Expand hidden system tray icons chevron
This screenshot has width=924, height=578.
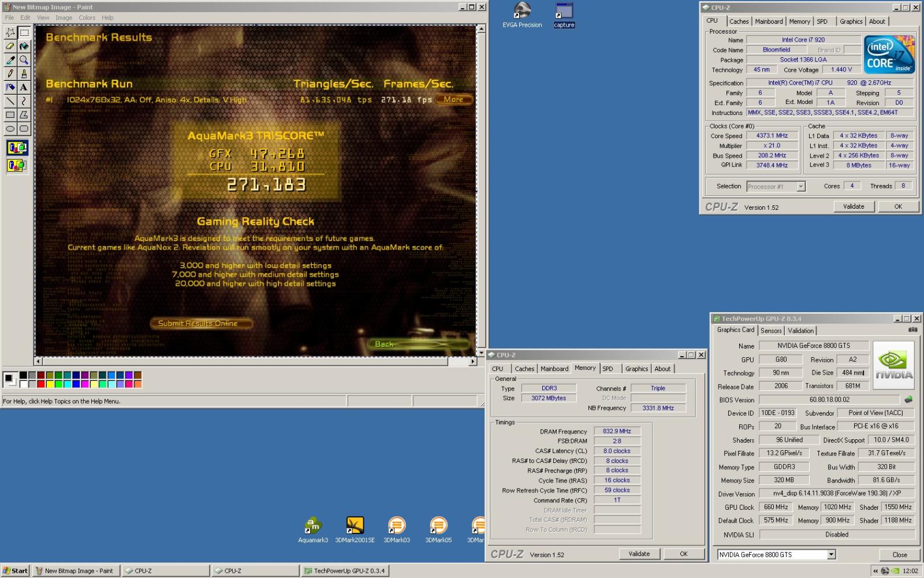(875, 571)
